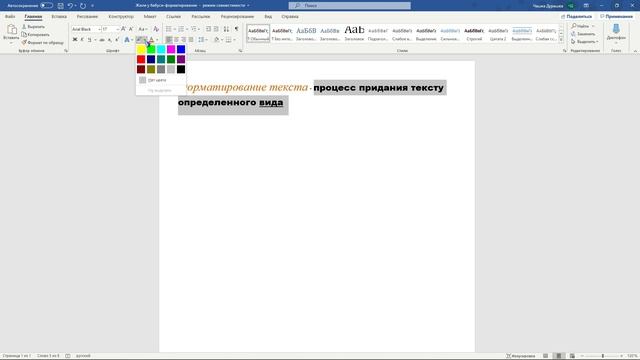
Task: Undo the last action
Action: (70, 6)
